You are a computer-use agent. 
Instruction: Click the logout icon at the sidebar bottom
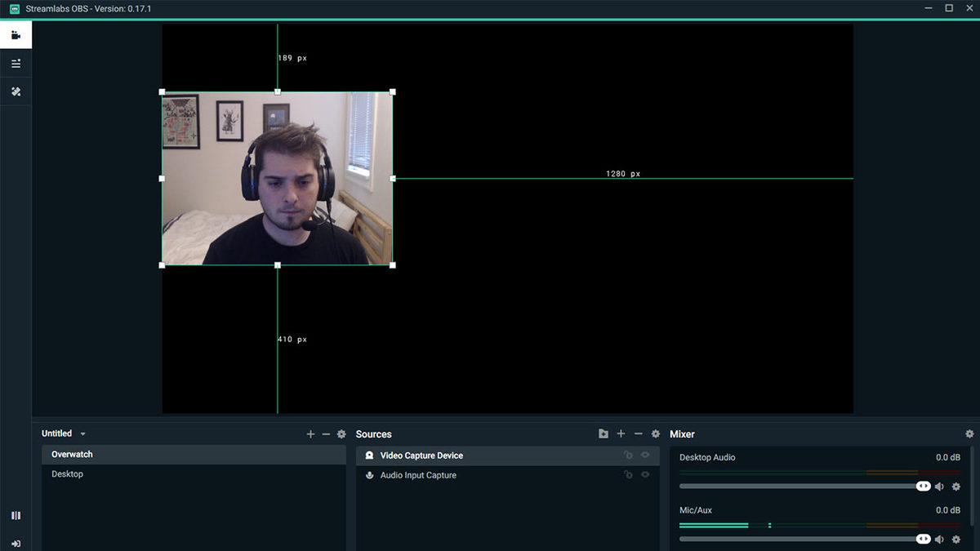pos(16,541)
